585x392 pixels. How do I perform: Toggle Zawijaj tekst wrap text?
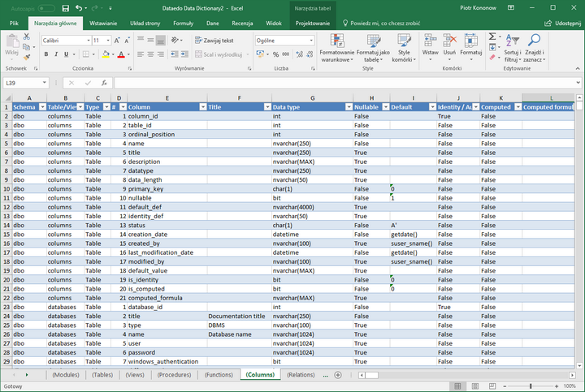click(213, 40)
